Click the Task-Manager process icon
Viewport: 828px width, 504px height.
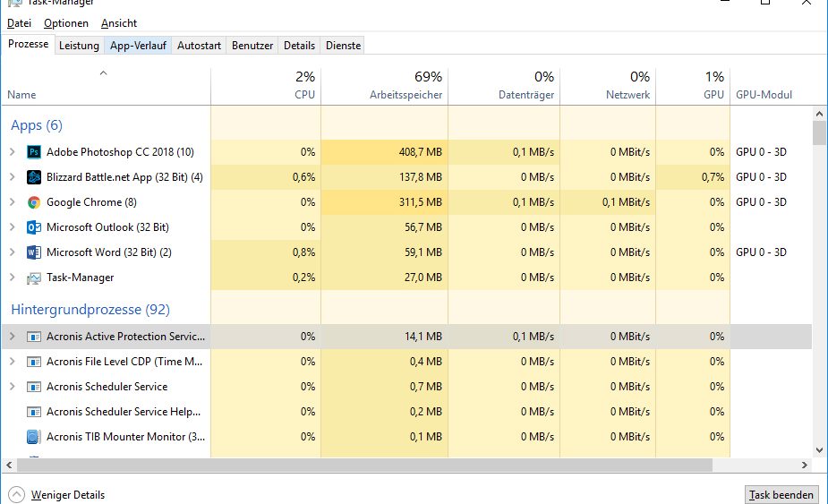[x=34, y=278]
